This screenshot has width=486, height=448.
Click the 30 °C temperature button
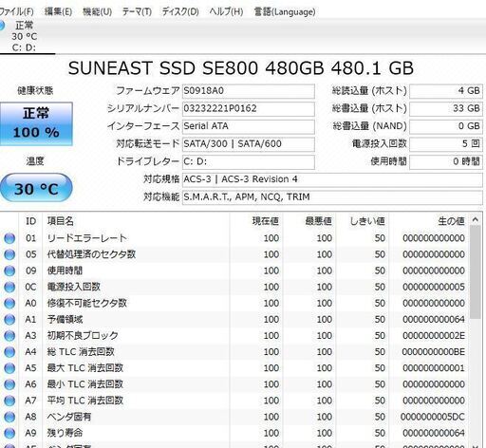[36, 188]
